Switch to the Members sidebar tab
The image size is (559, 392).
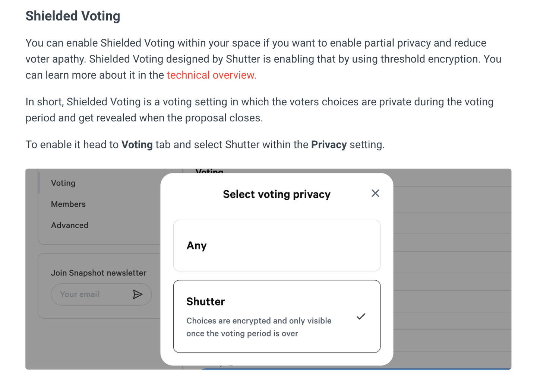click(68, 204)
